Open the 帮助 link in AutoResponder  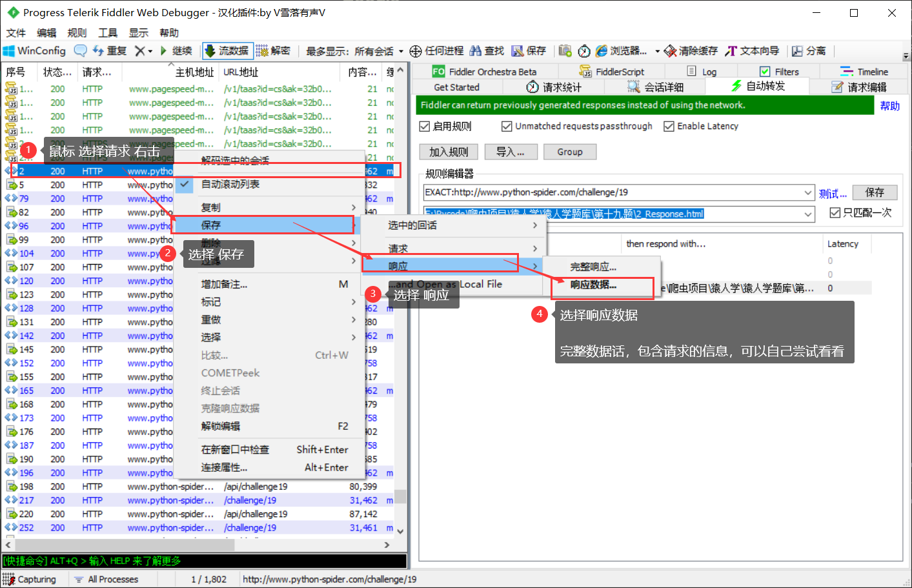889,105
